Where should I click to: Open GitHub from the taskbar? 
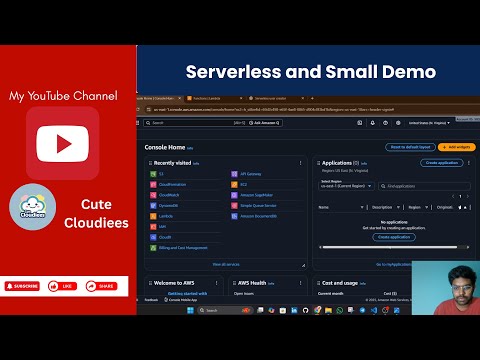click(305, 310)
